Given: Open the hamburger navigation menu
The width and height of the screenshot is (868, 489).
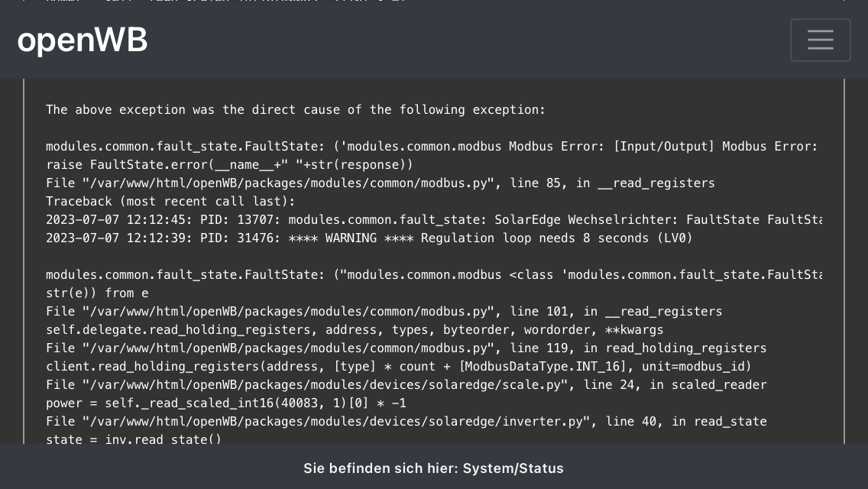Looking at the screenshot, I should [820, 40].
